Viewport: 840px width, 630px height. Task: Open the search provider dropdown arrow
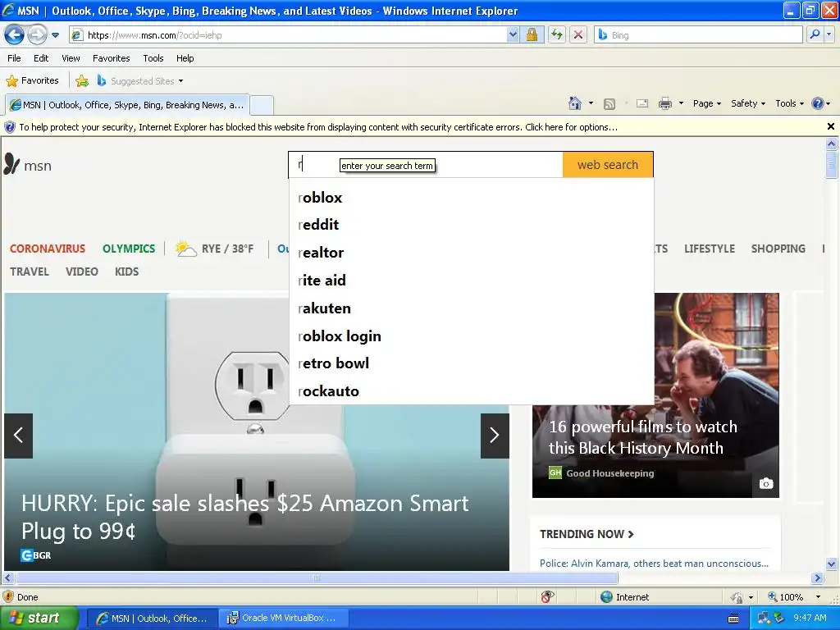click(829, 34)
